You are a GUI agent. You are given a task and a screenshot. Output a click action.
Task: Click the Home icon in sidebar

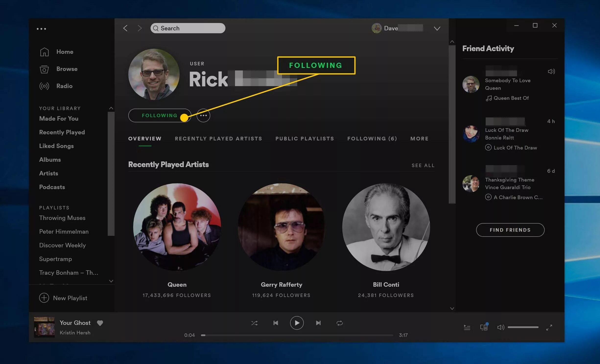[x=44, y=52]
